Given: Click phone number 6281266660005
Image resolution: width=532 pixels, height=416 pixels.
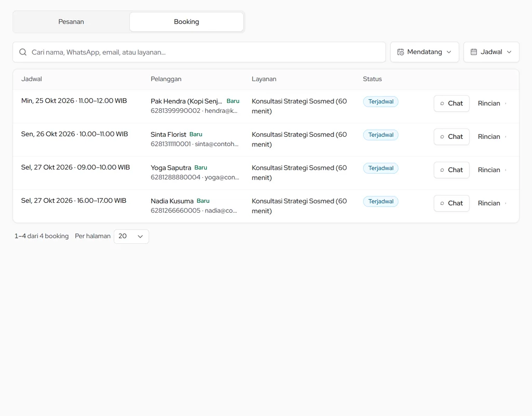Looking at the screenshot, I should tap(176, 211).
